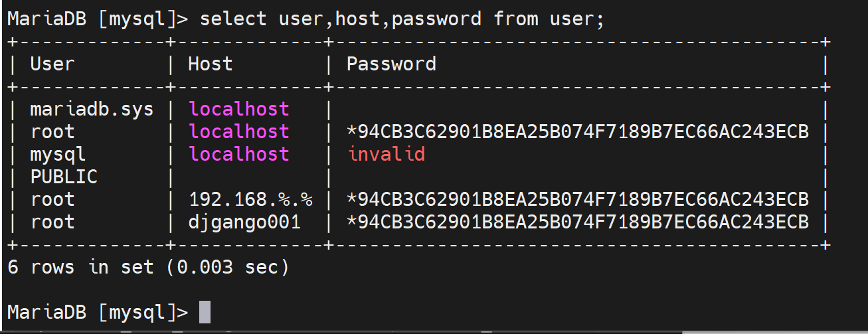Click 'localhost' in the mariadb.sys row
The width and height of the screenshot is (868, 334).
pos(239,109)
